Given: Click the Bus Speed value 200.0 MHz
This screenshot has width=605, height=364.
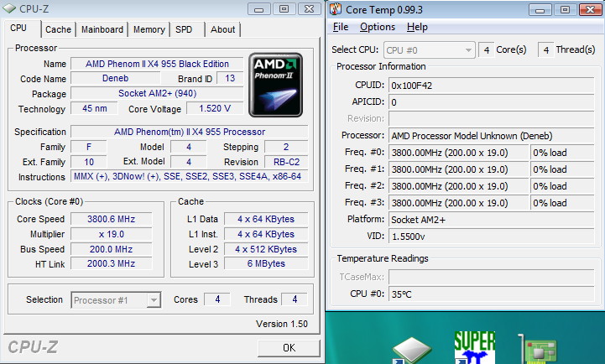Looking at the screenshot, I should click(x=111, y=249).
